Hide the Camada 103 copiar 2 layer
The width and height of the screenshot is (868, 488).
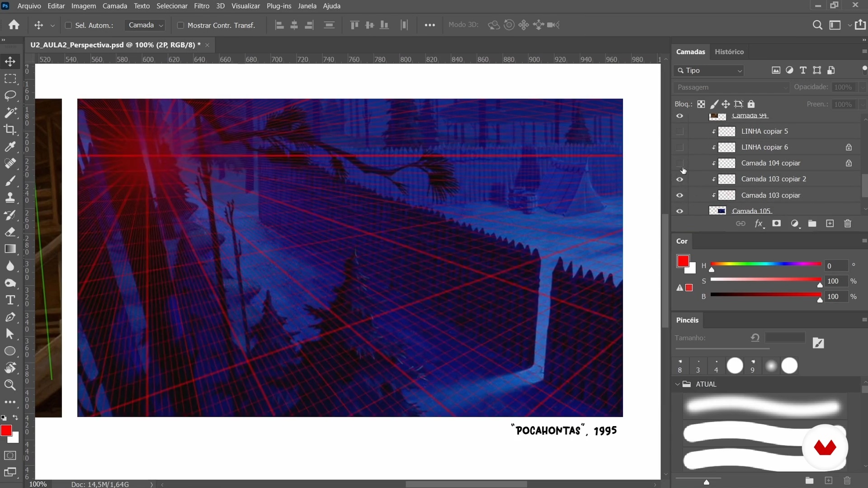(x=679, y=179)
